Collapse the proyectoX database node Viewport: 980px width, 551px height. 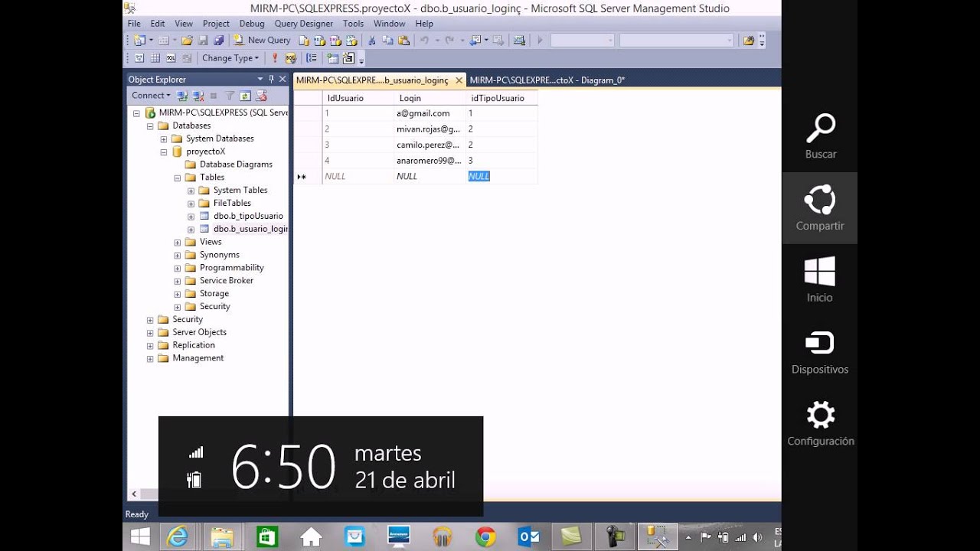pos(164,152)
